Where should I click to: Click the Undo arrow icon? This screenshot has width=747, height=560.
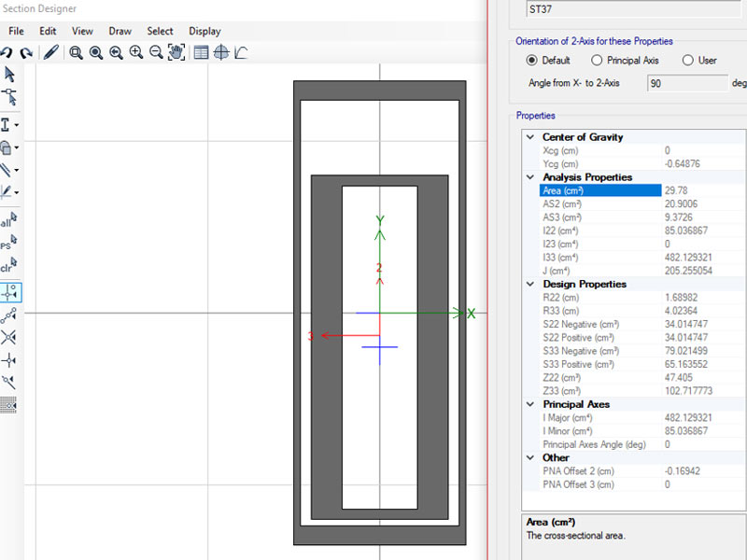7,52
